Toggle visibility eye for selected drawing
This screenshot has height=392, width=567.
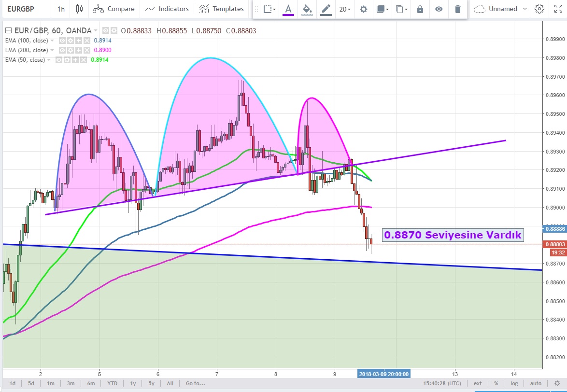pyautogui.click(x=439, y=9)
